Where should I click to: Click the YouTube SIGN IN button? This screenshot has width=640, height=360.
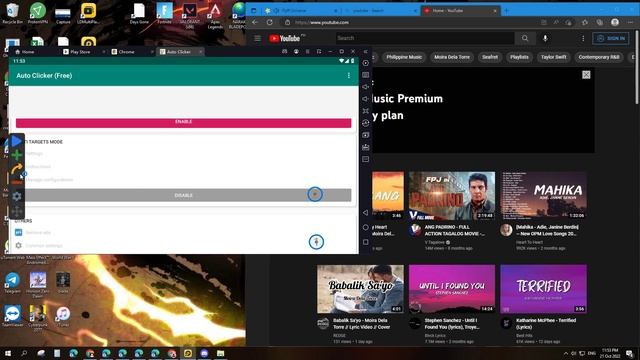point(611,38)
